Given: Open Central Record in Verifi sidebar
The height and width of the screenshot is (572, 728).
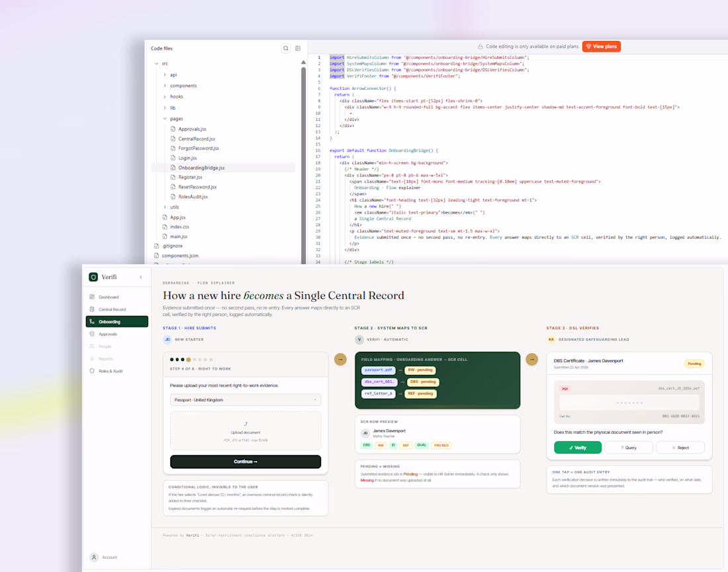Looking at the screenshot, I should click(117, 309).
